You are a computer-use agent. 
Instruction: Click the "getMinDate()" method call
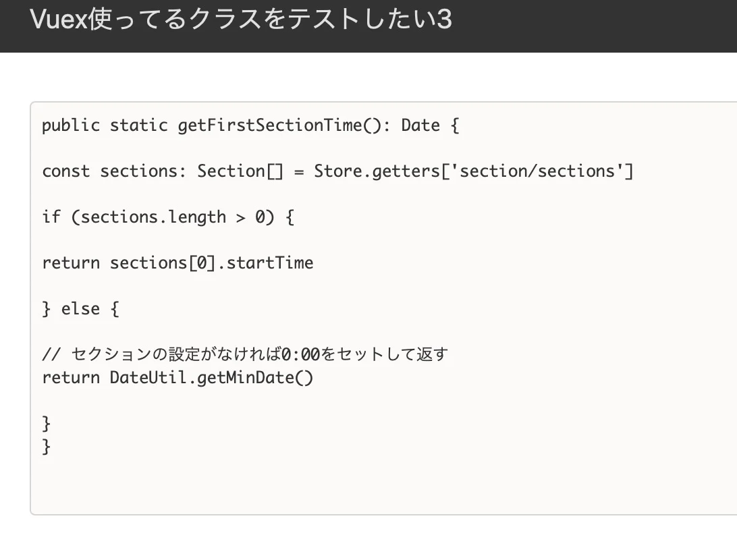tap(255, 377)
